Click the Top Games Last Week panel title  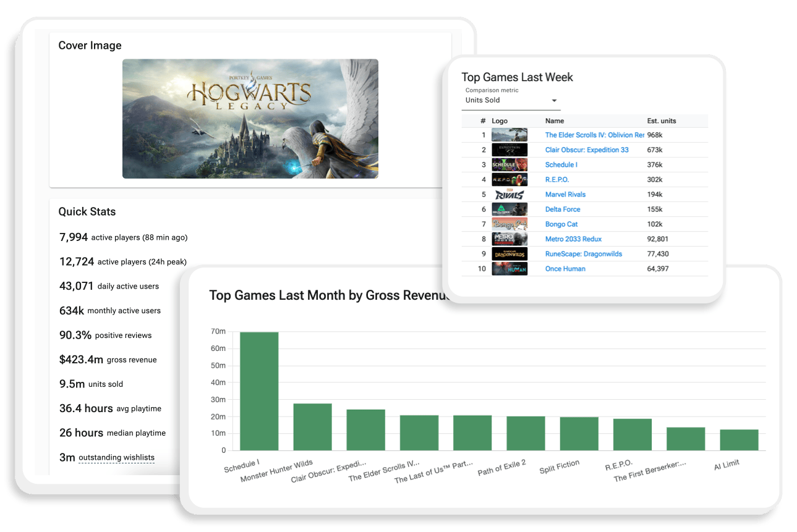(517, 77)
